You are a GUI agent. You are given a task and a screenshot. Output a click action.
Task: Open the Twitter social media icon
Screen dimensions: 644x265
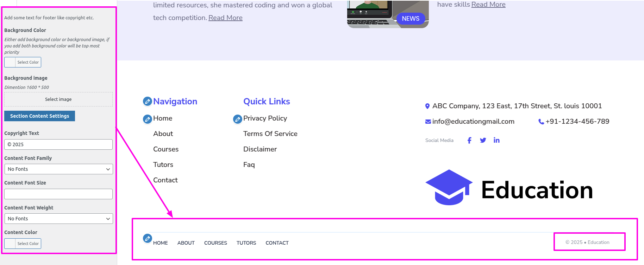pos(483,141)
